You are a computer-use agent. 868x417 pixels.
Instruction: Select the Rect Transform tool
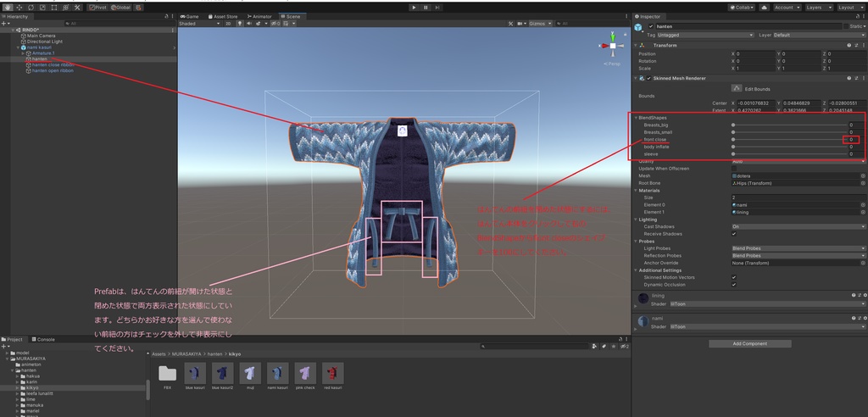tap(54, 8)
